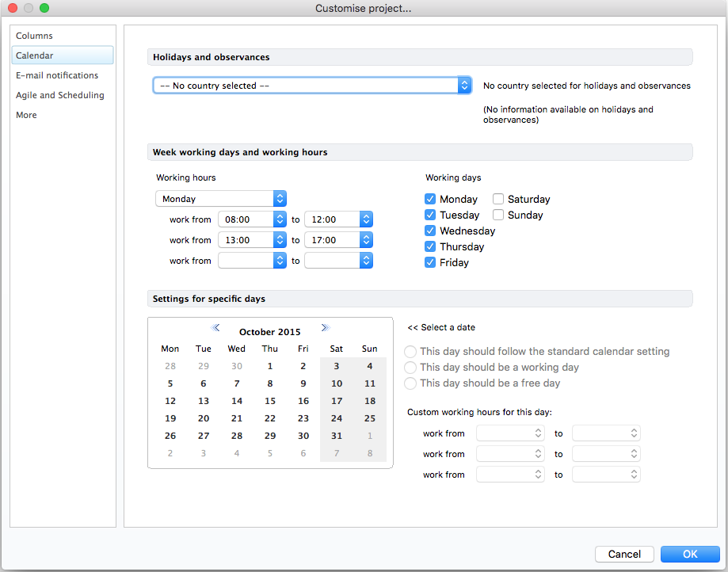Open the More section

[x=63, y=115]
